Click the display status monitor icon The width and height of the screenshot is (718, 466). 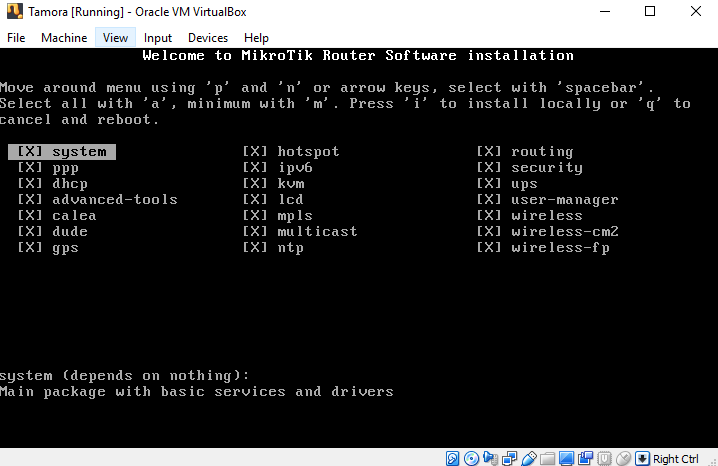pos(566,458)
